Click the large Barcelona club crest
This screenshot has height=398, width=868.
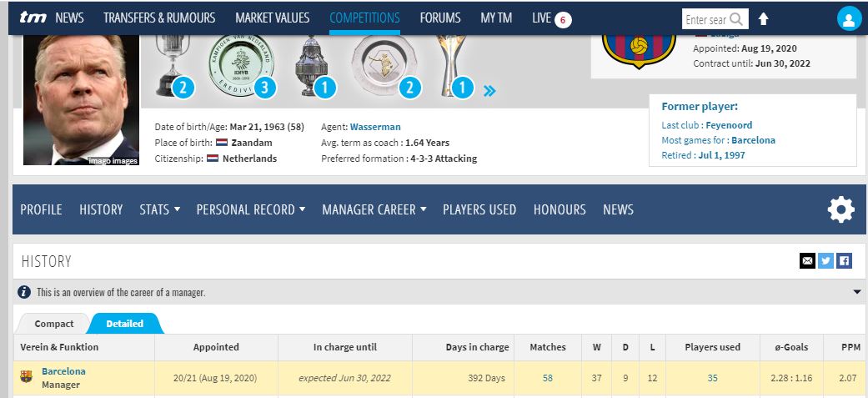click(x=639, y=52)
